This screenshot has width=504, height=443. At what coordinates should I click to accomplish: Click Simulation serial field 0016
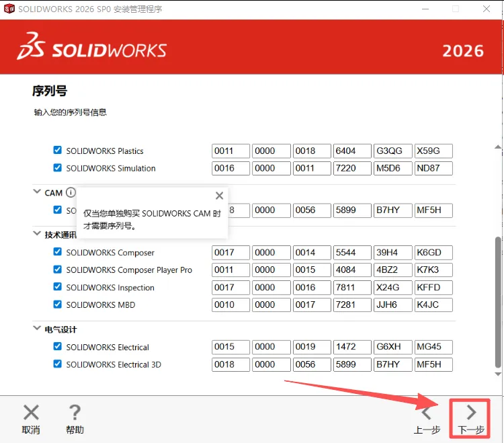[230, 168]
